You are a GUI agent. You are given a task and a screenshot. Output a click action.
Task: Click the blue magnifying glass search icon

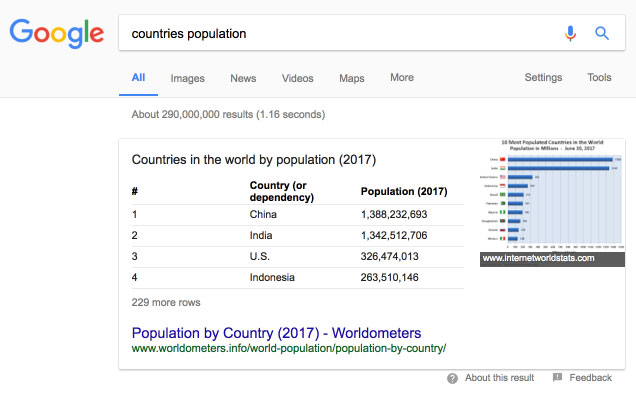point(602,33)
